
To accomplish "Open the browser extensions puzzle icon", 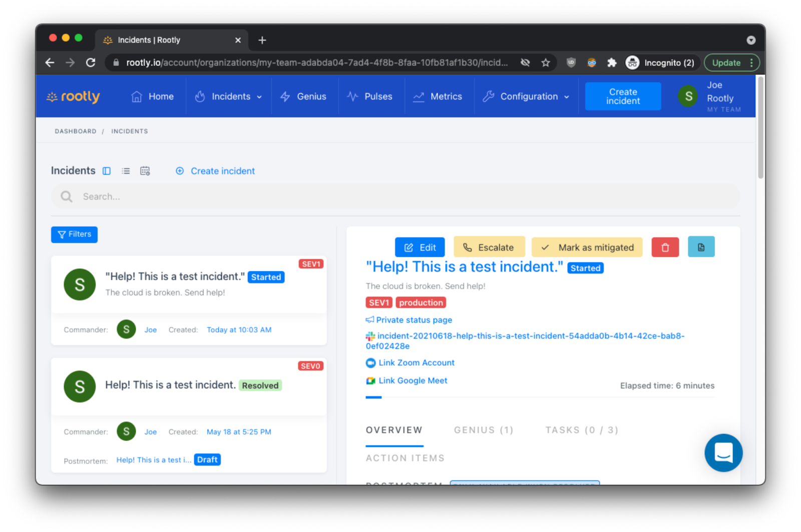I will point(612,63).
